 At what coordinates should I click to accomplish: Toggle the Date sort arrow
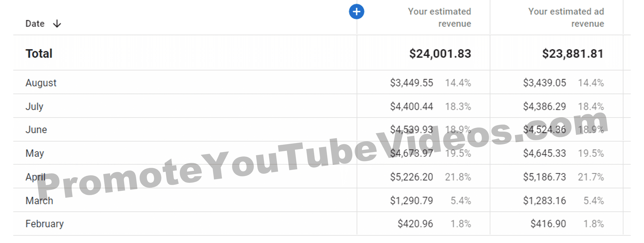click(57, 24)
